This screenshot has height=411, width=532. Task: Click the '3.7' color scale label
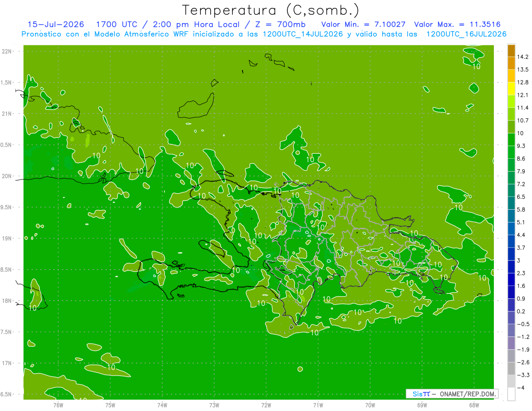[x=521, y=247]
